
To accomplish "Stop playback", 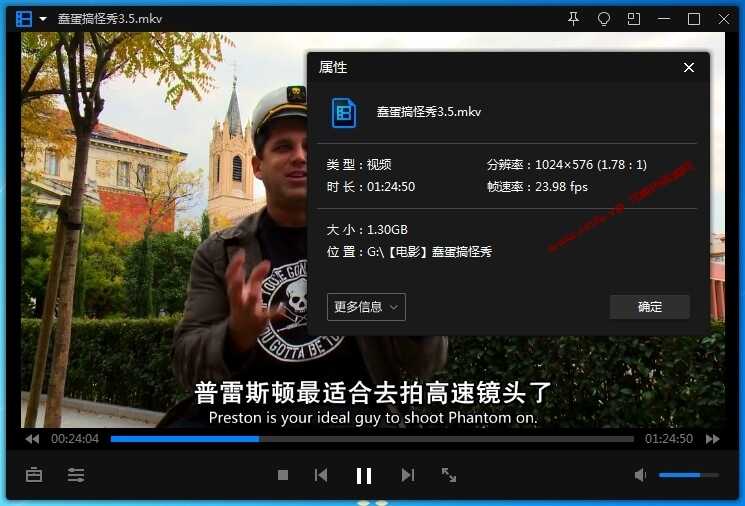I will [x=283, y=475].
